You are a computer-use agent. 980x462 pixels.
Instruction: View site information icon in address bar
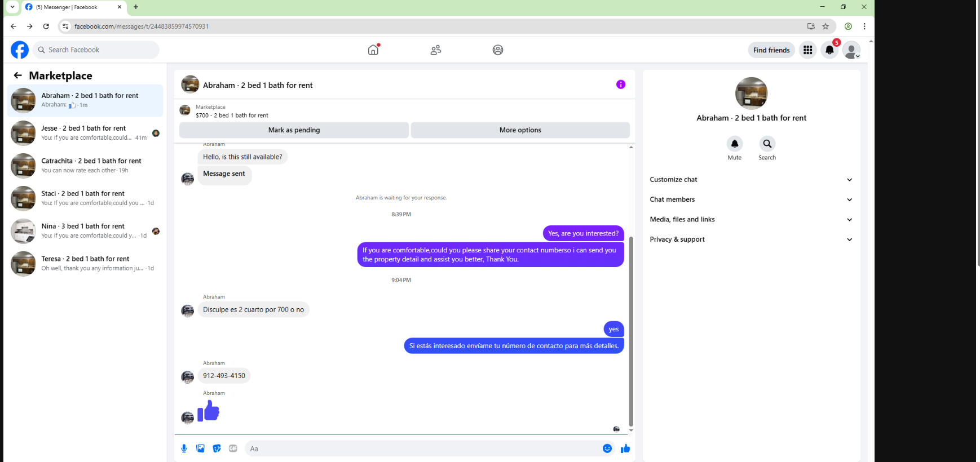pyautogui.click(x=65, y=26)
